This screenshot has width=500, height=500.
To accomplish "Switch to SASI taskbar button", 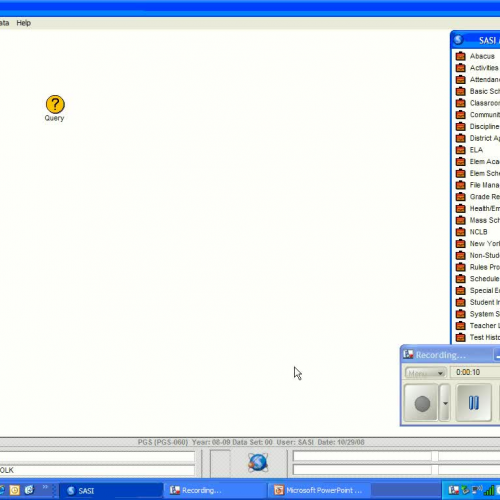I will click(111, 491).
